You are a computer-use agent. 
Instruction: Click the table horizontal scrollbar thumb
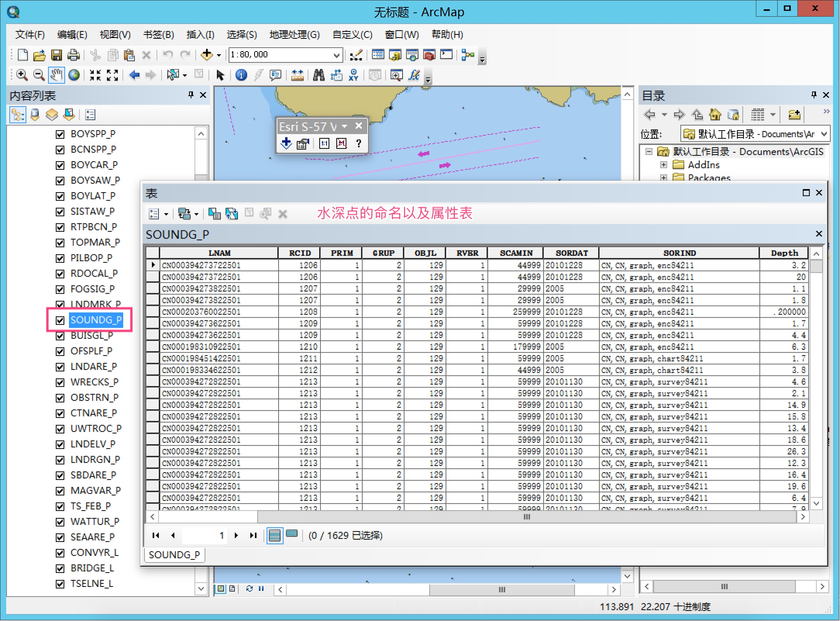[526, 517]
